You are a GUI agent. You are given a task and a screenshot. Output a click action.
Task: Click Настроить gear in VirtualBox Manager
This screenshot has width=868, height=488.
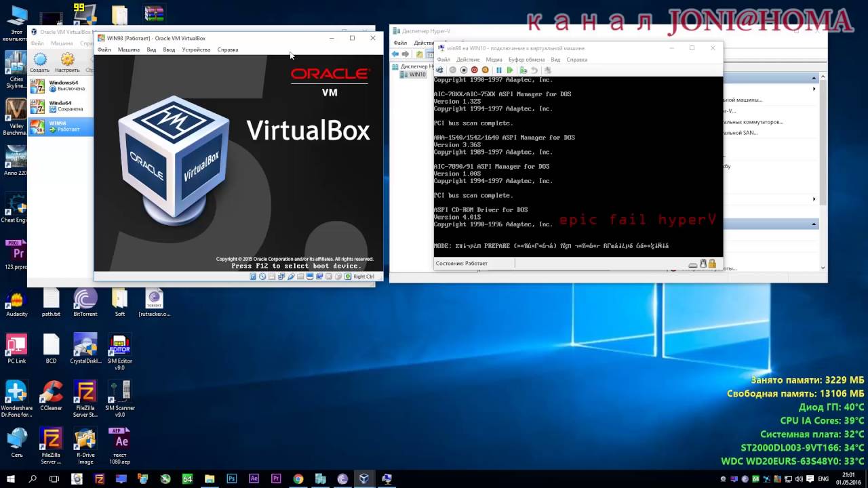coord(67,63)
